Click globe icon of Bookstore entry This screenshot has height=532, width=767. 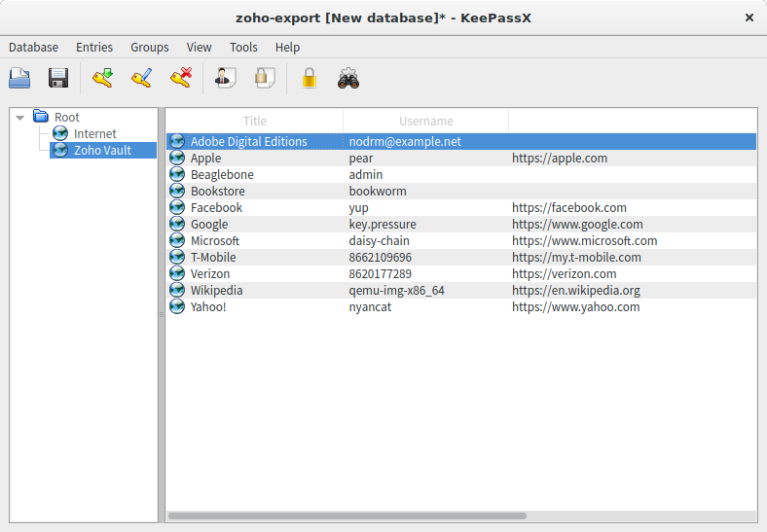tap(177, 191)
